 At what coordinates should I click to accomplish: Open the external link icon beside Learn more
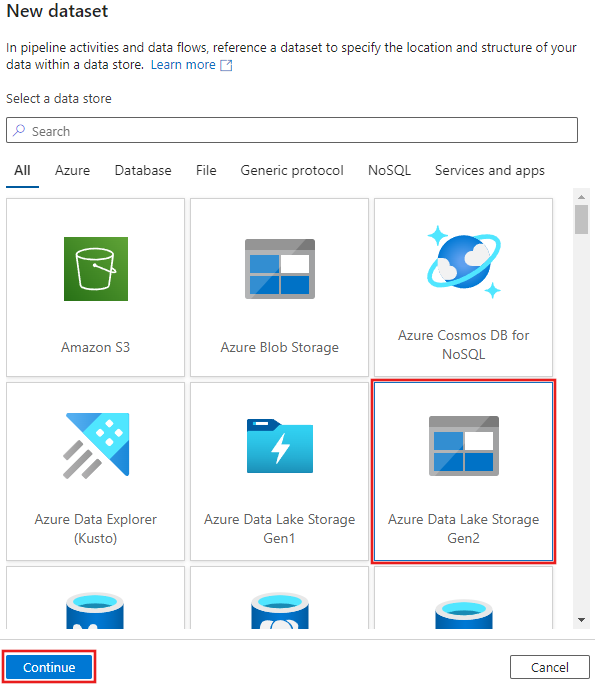click(226, 65)
